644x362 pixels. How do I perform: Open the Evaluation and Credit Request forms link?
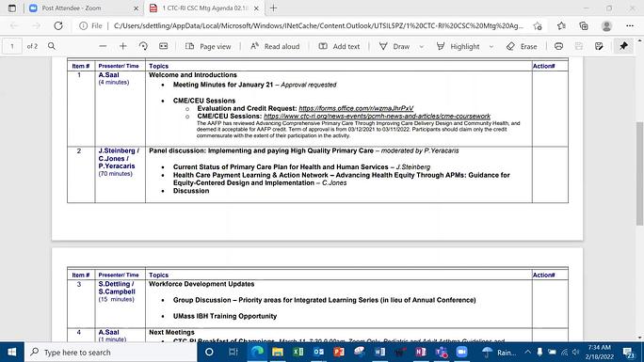(356, 109)
